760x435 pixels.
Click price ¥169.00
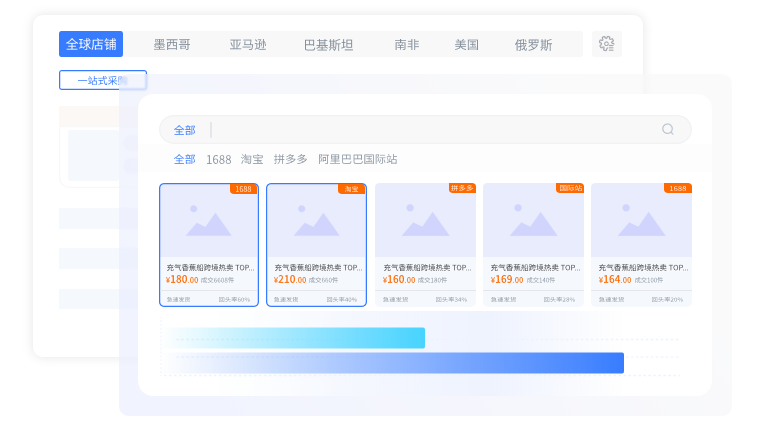507,279
